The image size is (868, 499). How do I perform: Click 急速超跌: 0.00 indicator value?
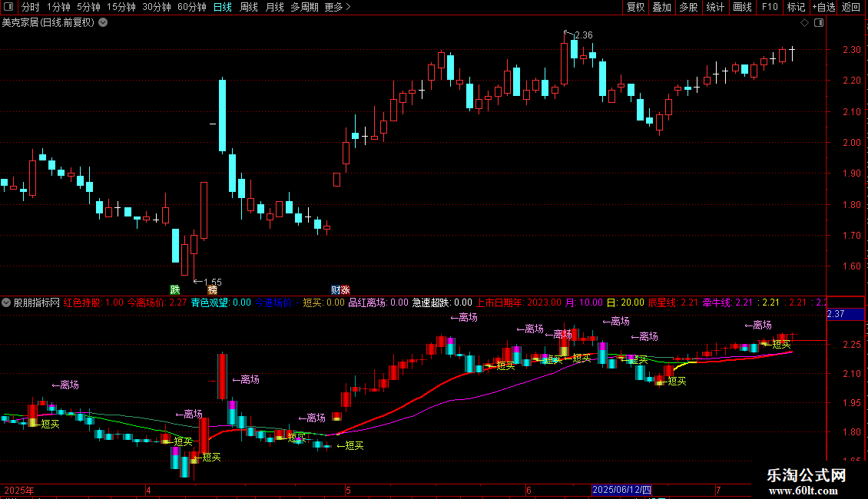442,302
